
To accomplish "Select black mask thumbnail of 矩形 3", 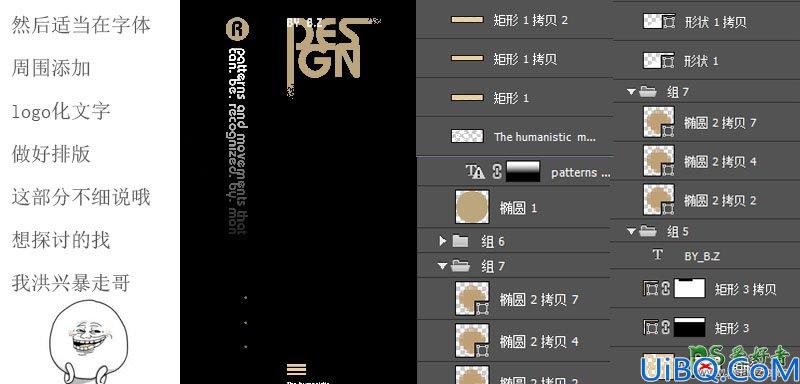I will coord(690,327).
